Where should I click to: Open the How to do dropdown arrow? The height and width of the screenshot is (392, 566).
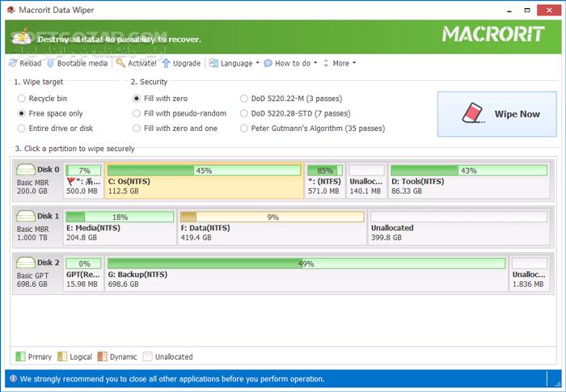315,63
